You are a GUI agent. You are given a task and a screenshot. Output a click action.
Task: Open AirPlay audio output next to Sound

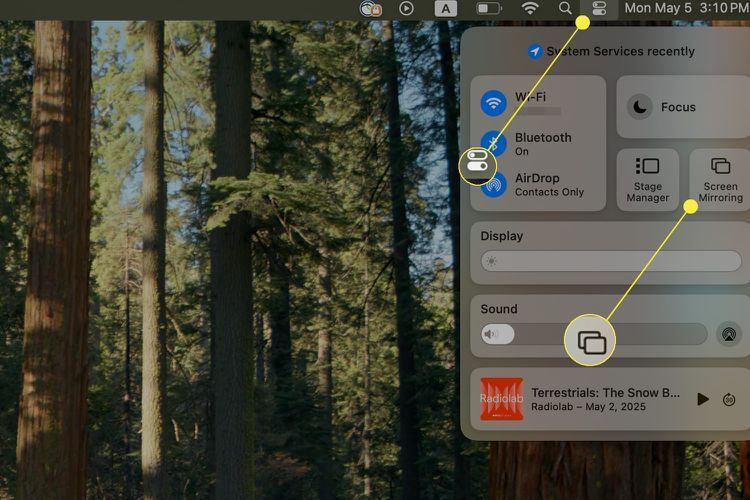(729, 334)
